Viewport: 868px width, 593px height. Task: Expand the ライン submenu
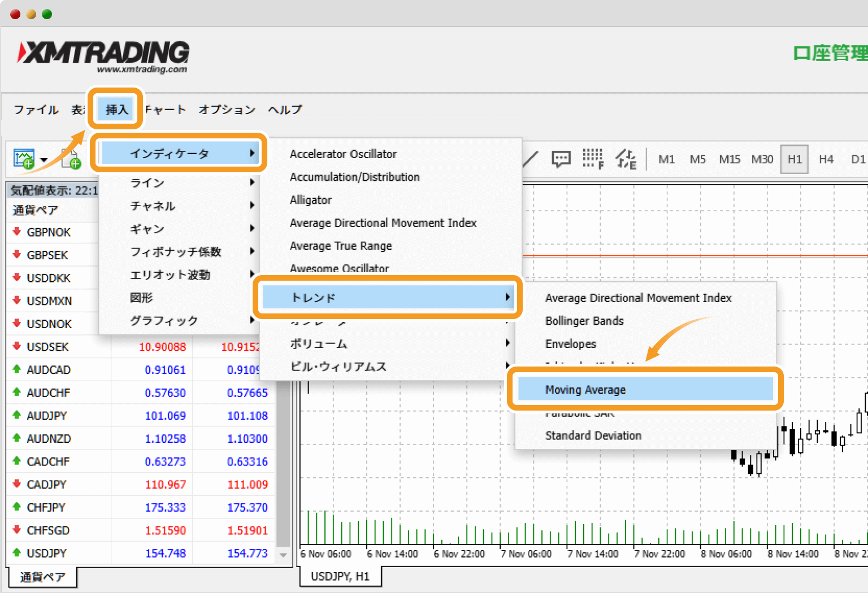pyautogui.click(x=179, y=182)
